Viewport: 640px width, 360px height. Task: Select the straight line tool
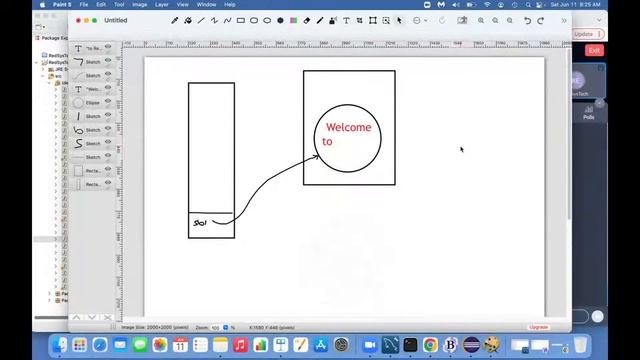[201, 20]
